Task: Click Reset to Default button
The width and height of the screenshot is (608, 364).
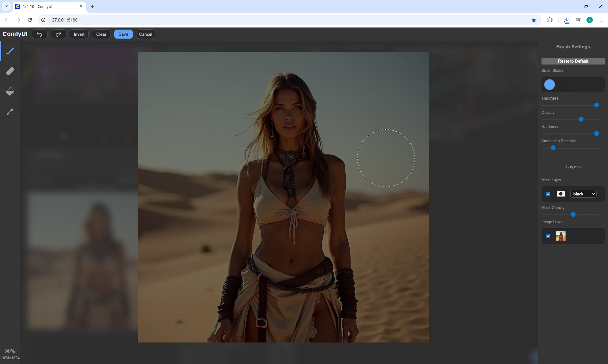Action: (x=573, y=61)
